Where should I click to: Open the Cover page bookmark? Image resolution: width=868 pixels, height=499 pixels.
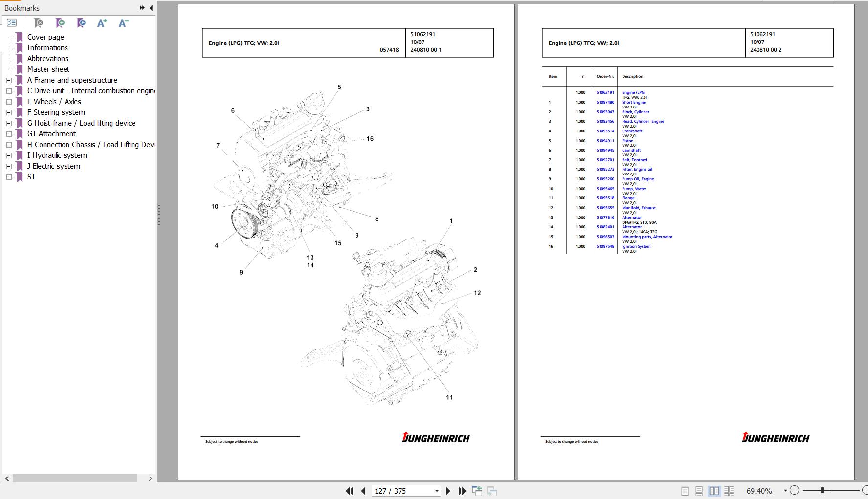tap(45, 37)
